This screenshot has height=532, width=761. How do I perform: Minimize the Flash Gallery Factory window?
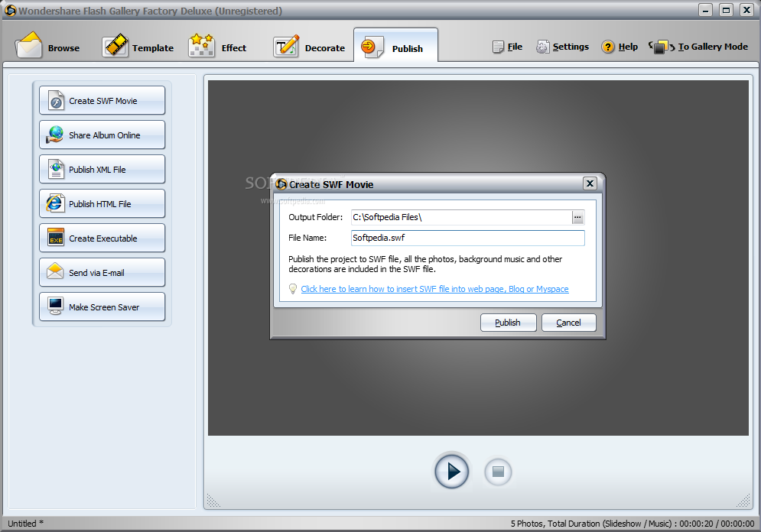click(706, 10)
